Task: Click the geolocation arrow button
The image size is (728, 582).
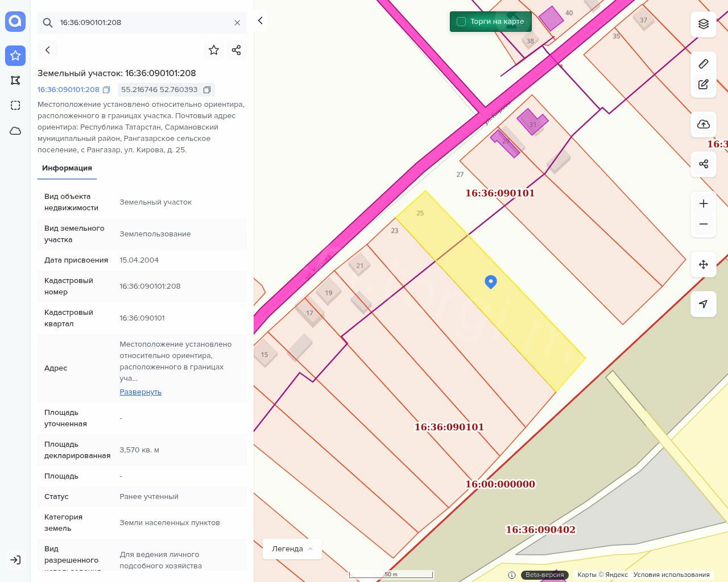Action: (x=704, y=304)
